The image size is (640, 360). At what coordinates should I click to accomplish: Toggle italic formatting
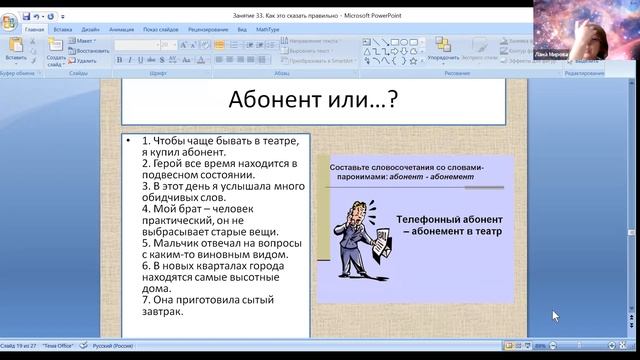pyautogui.click(x=130, y=60)
